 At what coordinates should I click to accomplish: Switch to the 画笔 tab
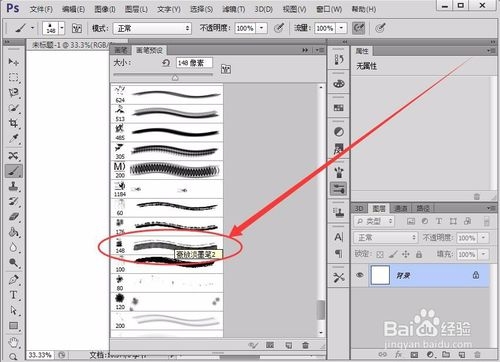pos(121,50)
